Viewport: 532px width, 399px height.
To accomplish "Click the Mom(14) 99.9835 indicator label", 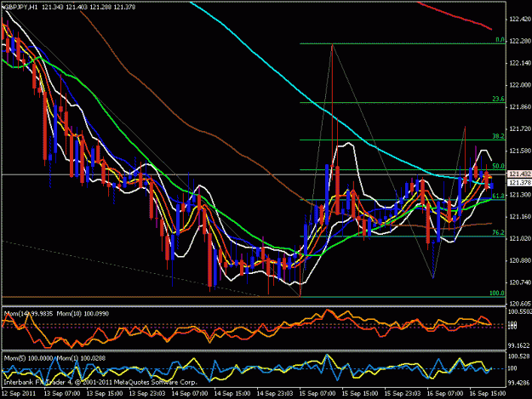I will click(x=28, y=314).
